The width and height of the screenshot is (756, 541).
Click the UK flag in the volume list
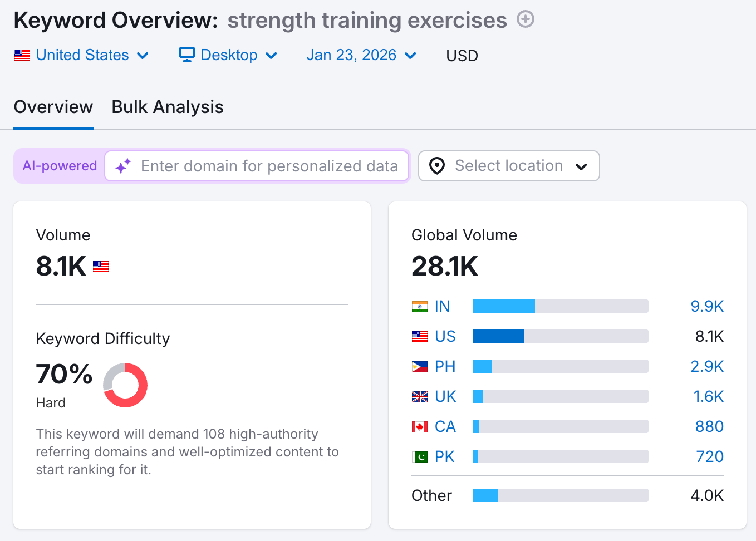point(420,396)
